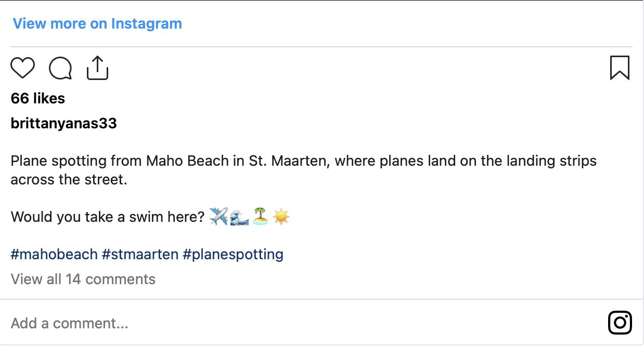Viewport: 644px width, 346px height.
Task: Open comments via the speech bubble icon
Action: point(60,68)
